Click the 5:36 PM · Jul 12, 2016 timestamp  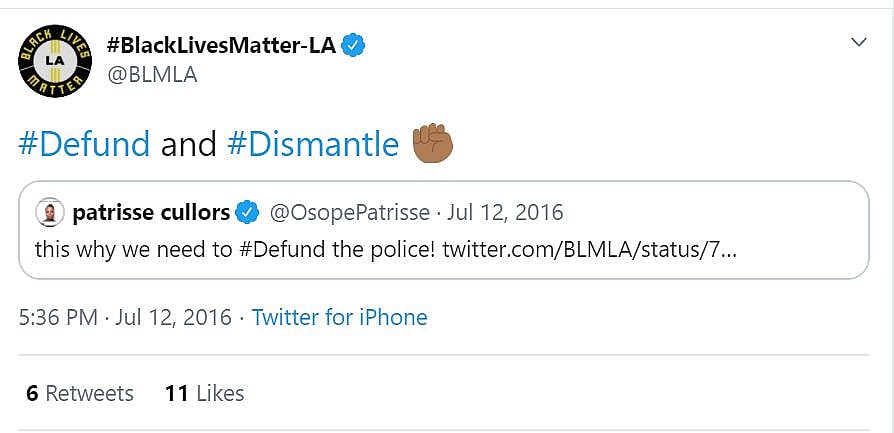[125, 318]
